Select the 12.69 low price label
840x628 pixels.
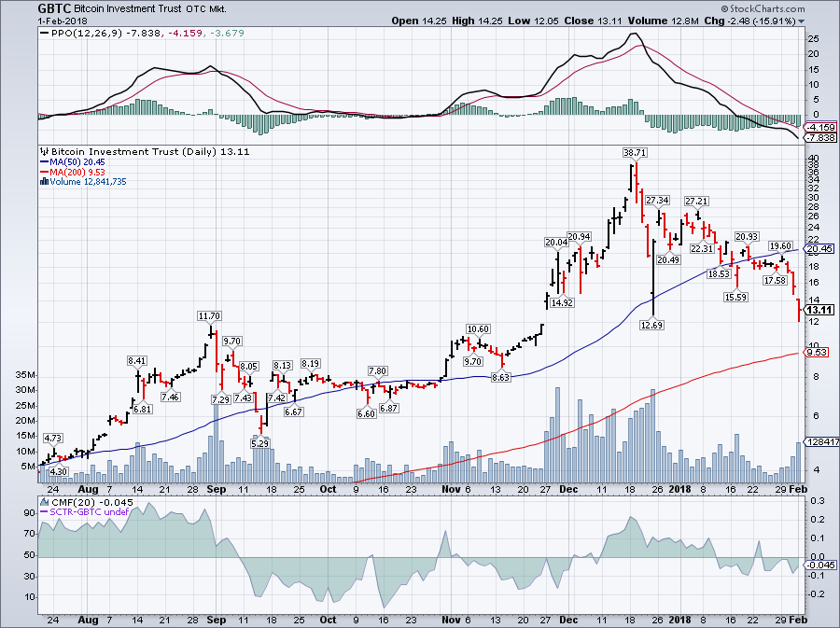(651, 325)
